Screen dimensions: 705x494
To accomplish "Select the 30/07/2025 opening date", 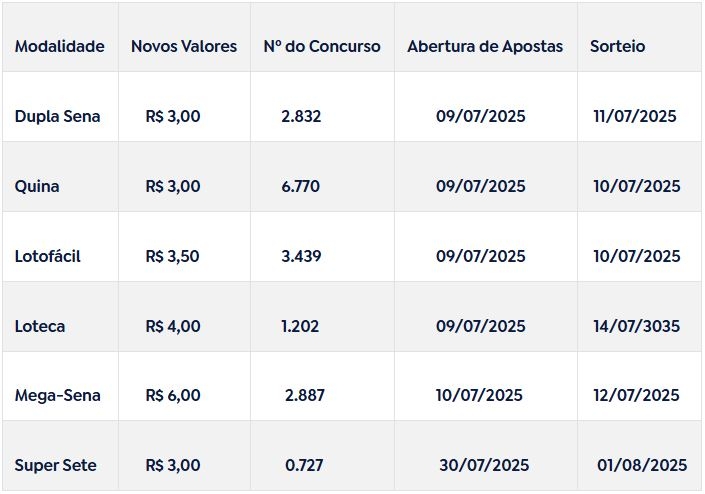I will (x=484, y=465).
